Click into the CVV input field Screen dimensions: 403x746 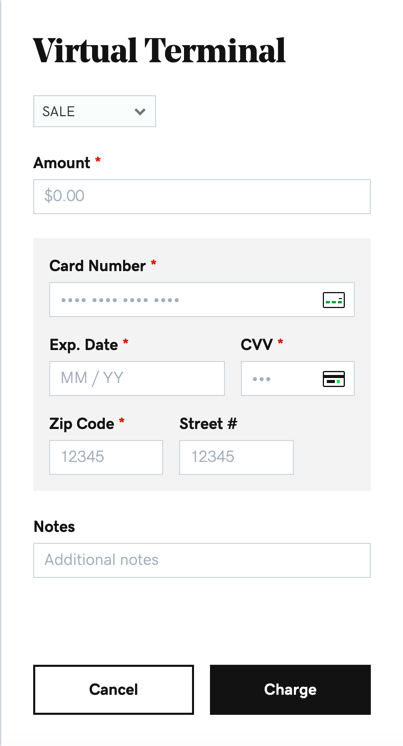click(298, 378)
